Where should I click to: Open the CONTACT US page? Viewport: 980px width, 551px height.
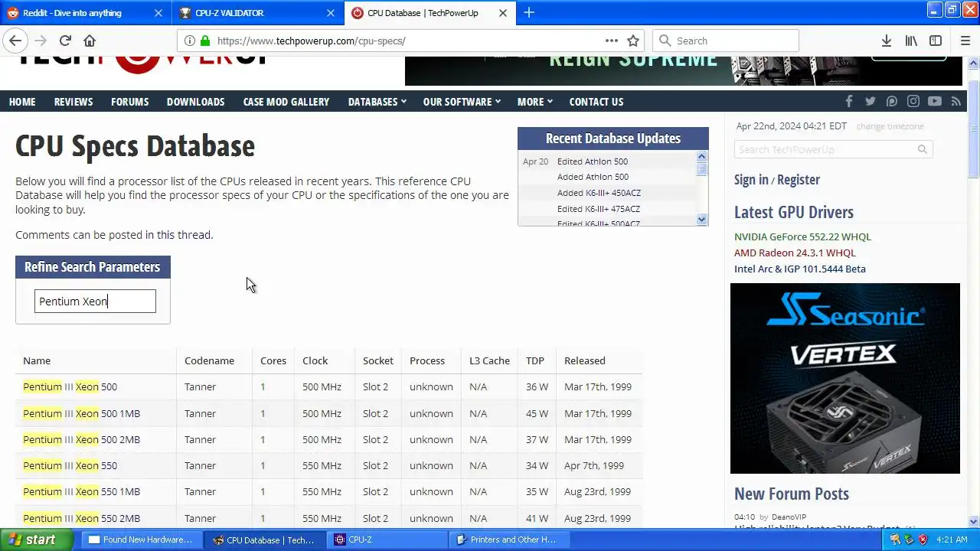(596, 101)
